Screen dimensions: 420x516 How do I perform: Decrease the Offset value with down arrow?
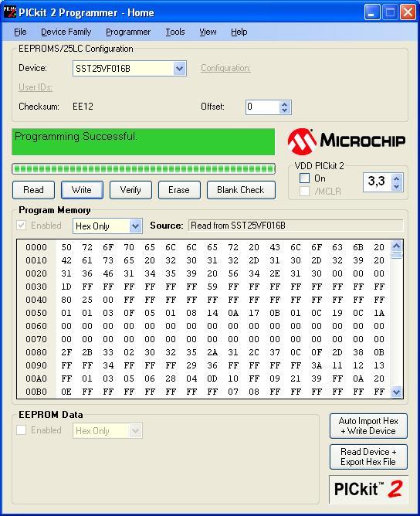[285, 111]
